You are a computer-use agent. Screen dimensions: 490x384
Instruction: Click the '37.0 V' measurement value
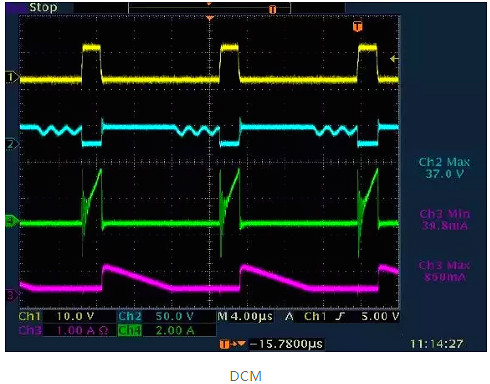(x=444, y=174)
